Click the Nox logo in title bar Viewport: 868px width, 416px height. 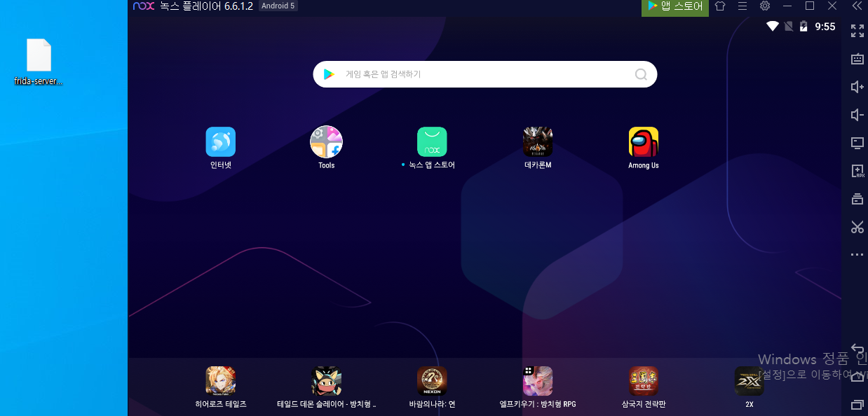coord(144,6)
